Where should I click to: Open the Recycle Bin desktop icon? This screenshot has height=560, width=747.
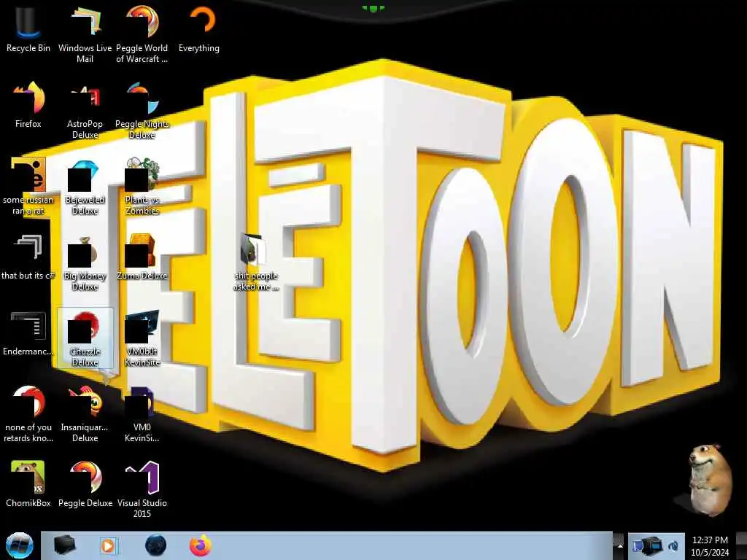pyautogui.click(x=28, y=29)
